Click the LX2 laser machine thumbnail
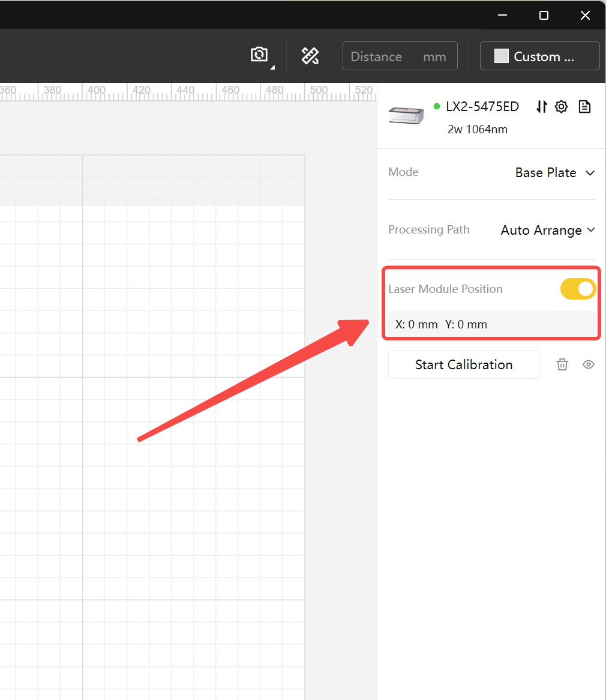This screenshot has height=700, width=606. coord(406,115)
